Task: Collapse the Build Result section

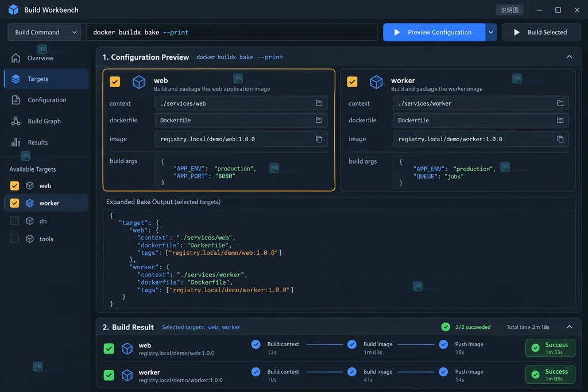Action: point(569,327)
